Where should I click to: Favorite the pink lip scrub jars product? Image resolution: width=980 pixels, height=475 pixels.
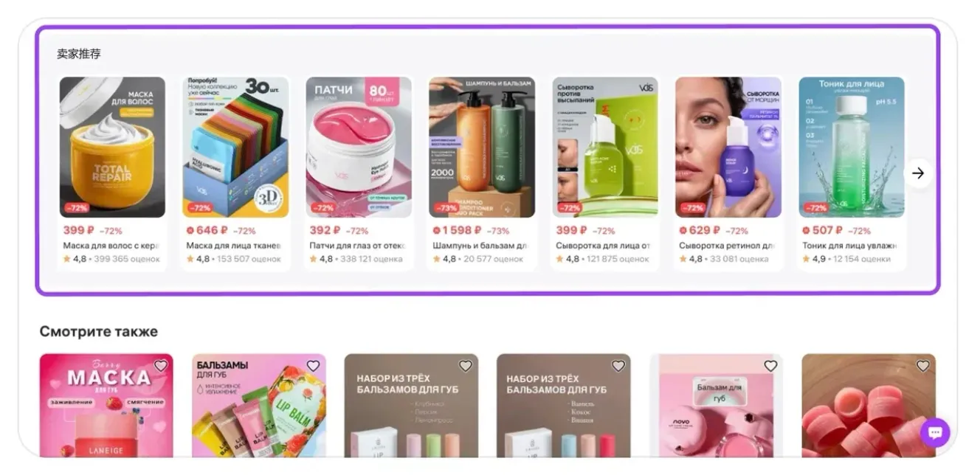(x=922, y=366)
